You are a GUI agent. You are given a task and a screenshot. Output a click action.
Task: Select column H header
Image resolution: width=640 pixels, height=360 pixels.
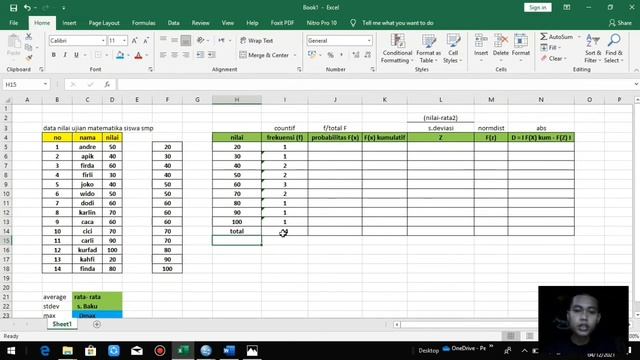237,100
